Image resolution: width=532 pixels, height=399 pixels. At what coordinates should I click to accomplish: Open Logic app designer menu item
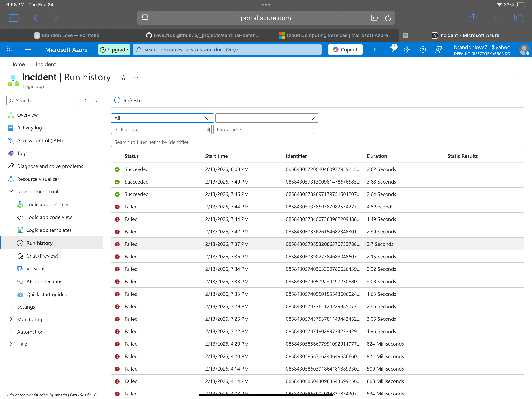[47, 204]
